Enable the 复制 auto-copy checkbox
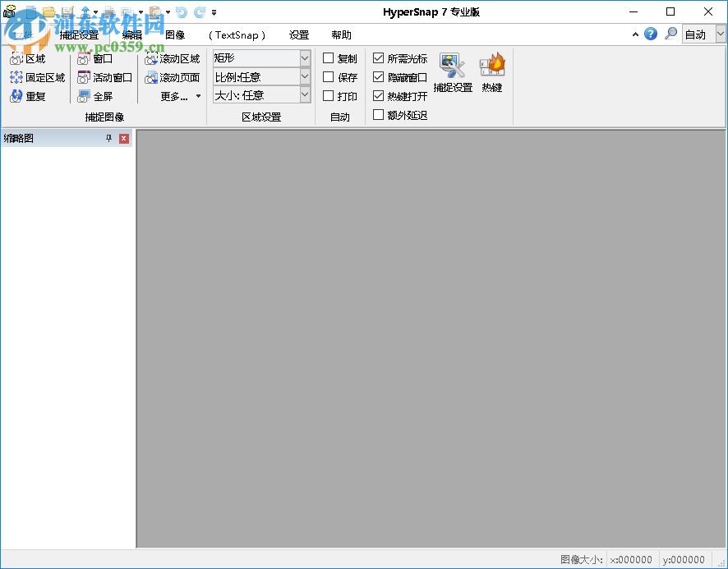 (x=328, y=58)
